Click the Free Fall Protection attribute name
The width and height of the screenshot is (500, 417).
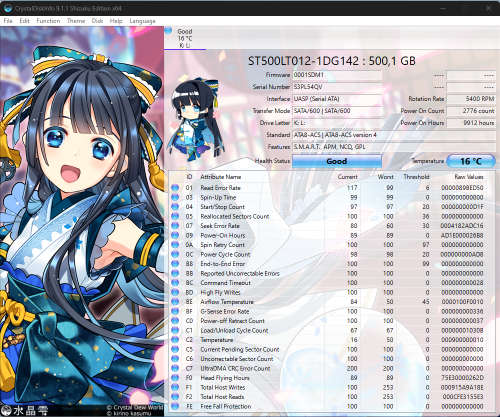[x=226, y=406]
